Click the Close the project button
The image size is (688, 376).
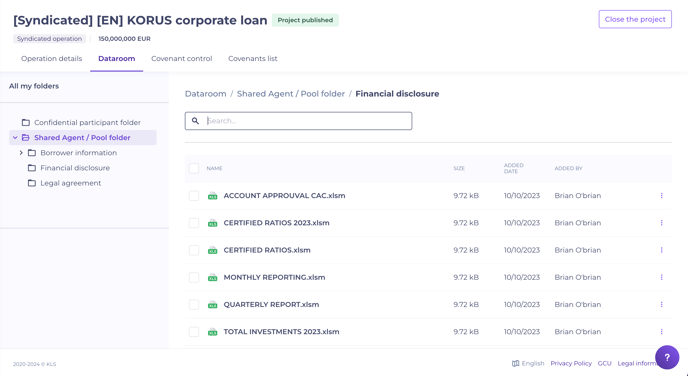635,19
